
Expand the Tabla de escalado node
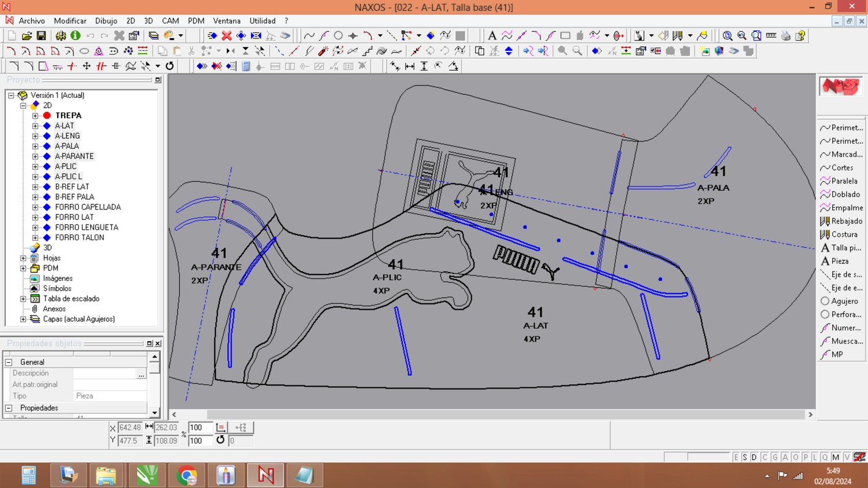23,299
